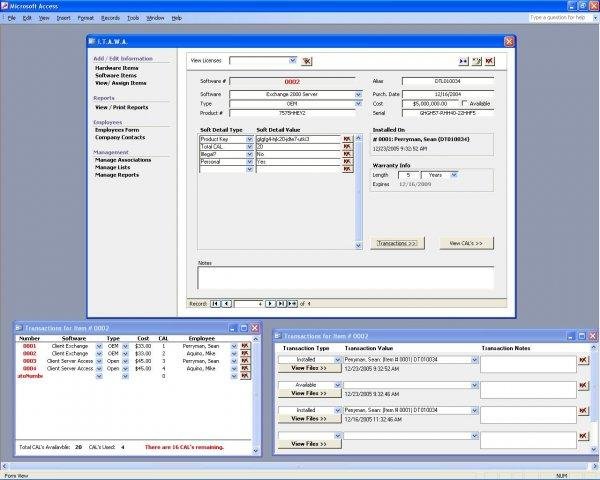Expand the Total CAL detail type dropdown
The image size is (600, 480).
coord(249,147)
